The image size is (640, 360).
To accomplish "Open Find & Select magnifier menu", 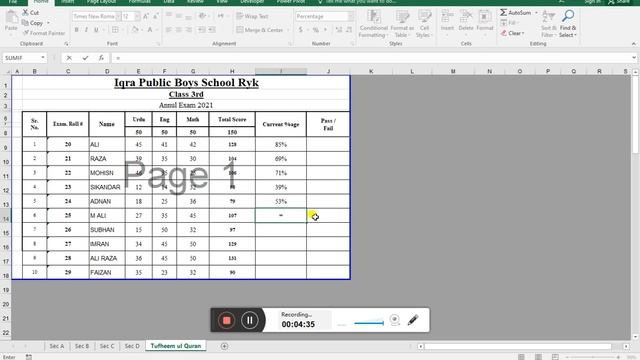I will 568,24.
